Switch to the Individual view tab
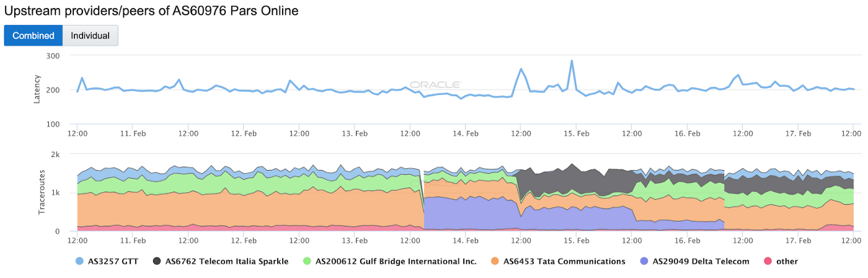Image resolution: width=868 pixels, height=278 pixels. pyautogui.click(x=91, y=35)
